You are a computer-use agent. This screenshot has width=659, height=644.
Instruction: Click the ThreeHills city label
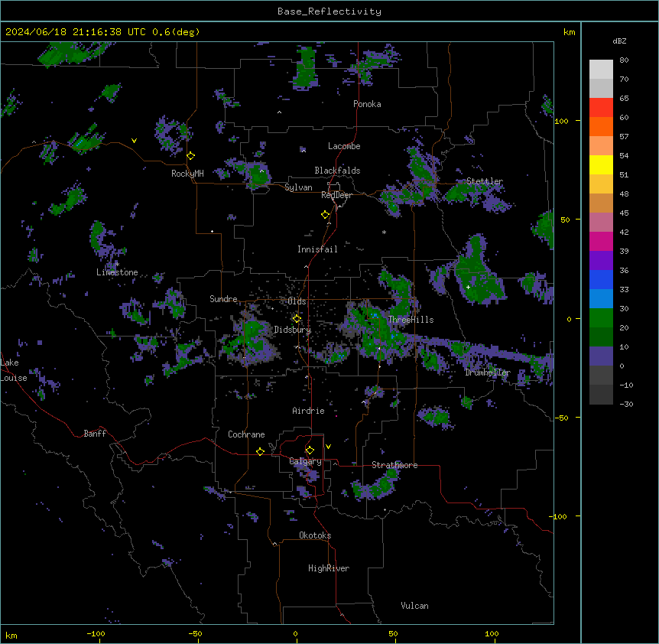point(411,320)
